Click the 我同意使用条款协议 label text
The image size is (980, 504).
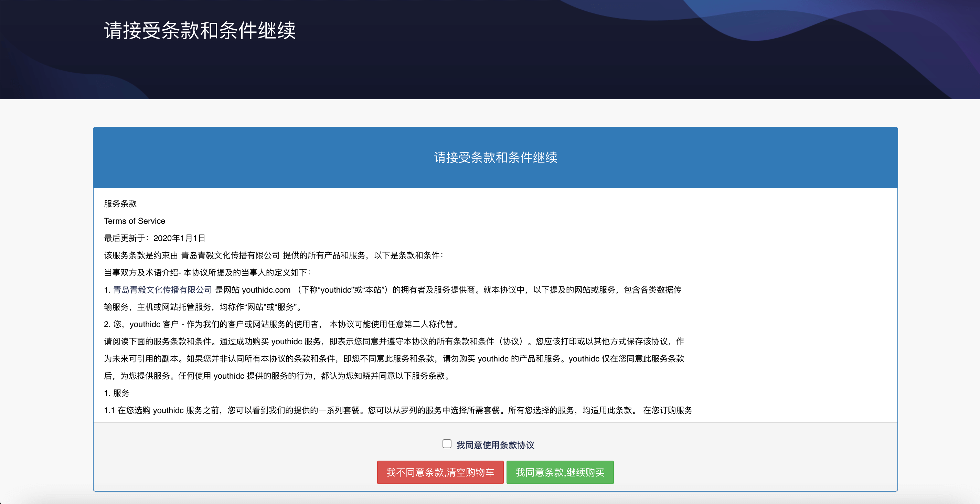[x=495, y=445]
